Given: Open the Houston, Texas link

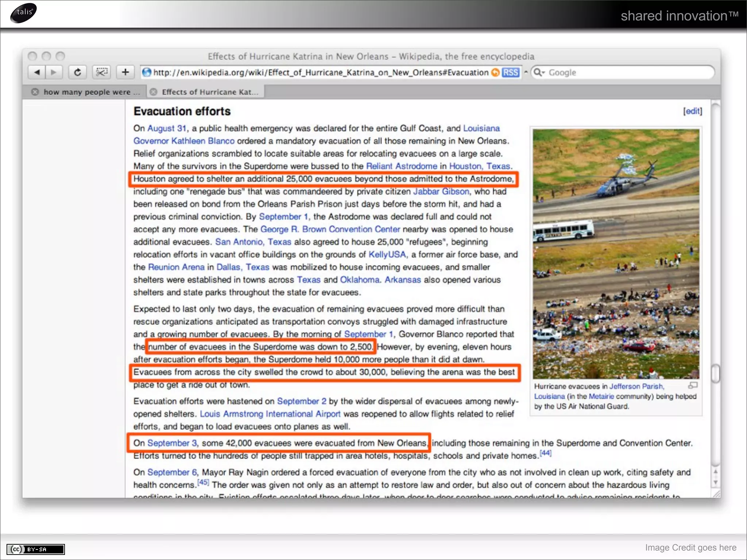Looking at the screenshot, I should tap(480, 166).
